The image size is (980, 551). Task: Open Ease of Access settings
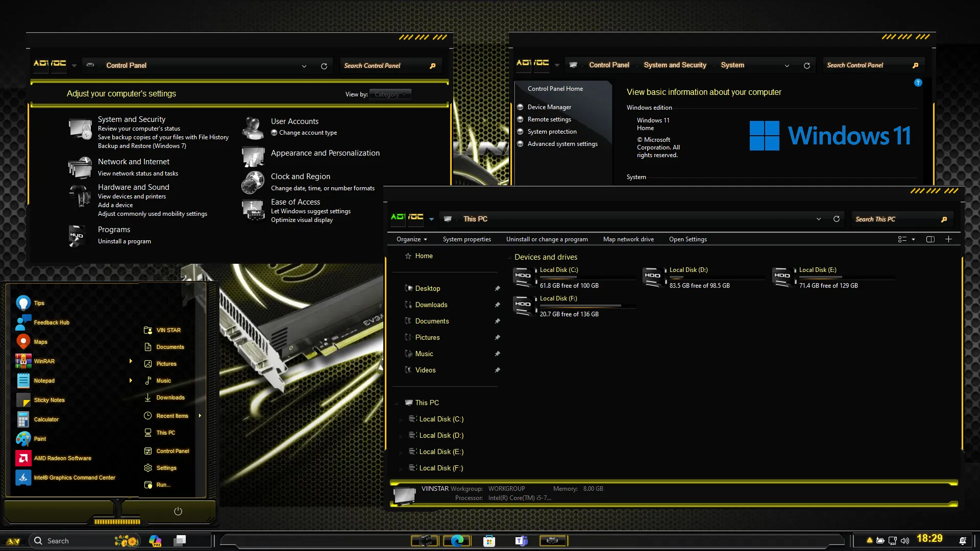coord(296,202)
